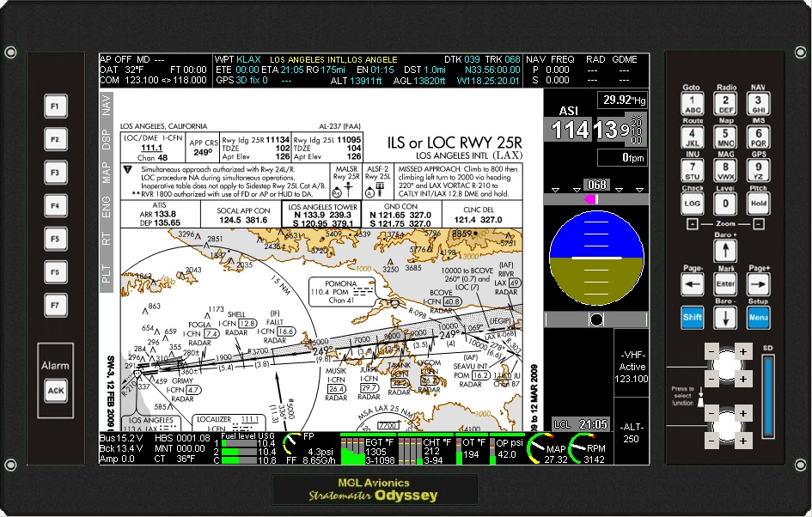The height and width of the screenshot is (517, 812).
Task: Select the PLT side tab
Action: pos(107,273)
